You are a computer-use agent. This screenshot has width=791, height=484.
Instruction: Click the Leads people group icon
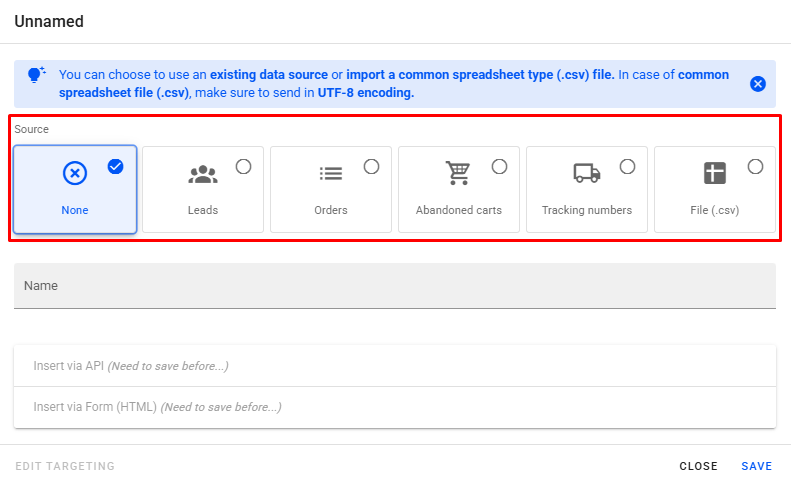tap(203, 173)
